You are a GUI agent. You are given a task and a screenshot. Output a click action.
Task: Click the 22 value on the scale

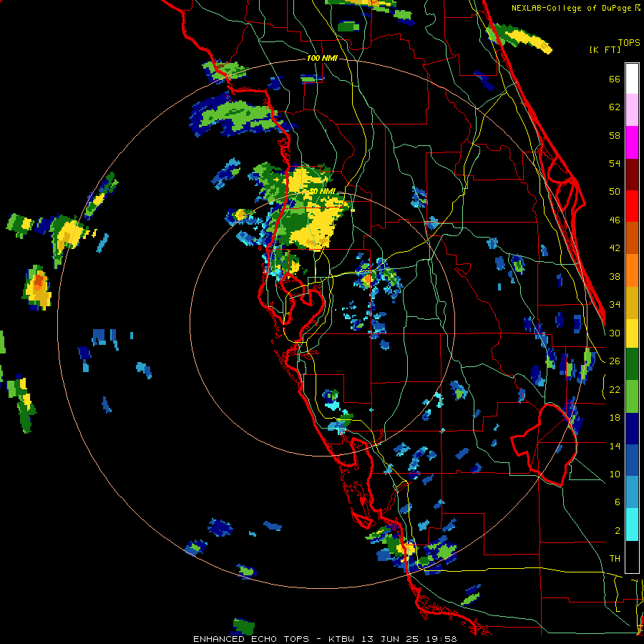[615, 389]
